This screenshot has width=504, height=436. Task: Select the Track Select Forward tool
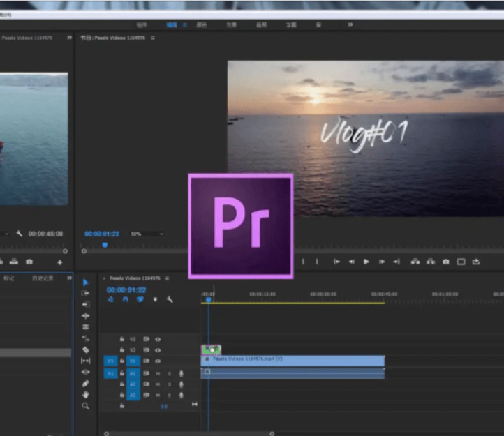tap(85, 293)
